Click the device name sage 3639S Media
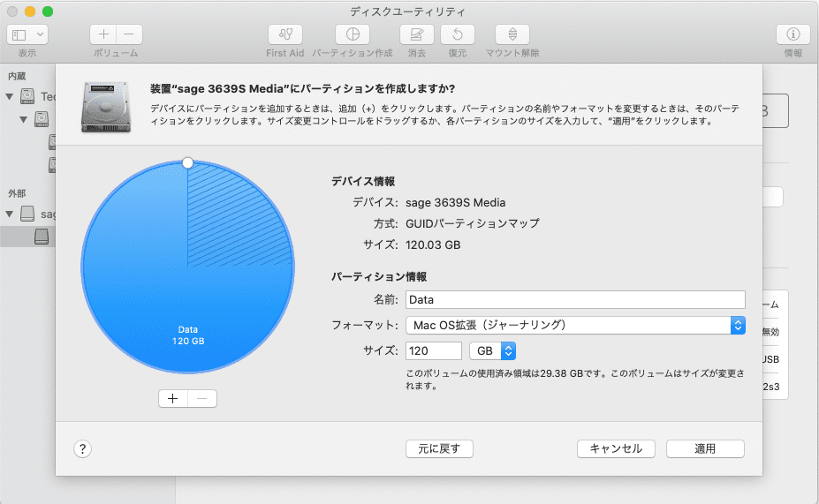 [x=456, y=202]
